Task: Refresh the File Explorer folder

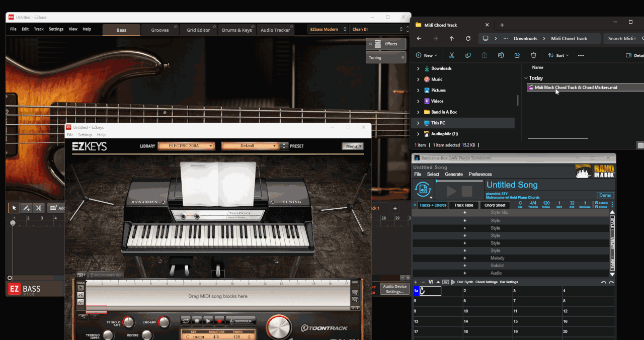Action: [468, 38]
